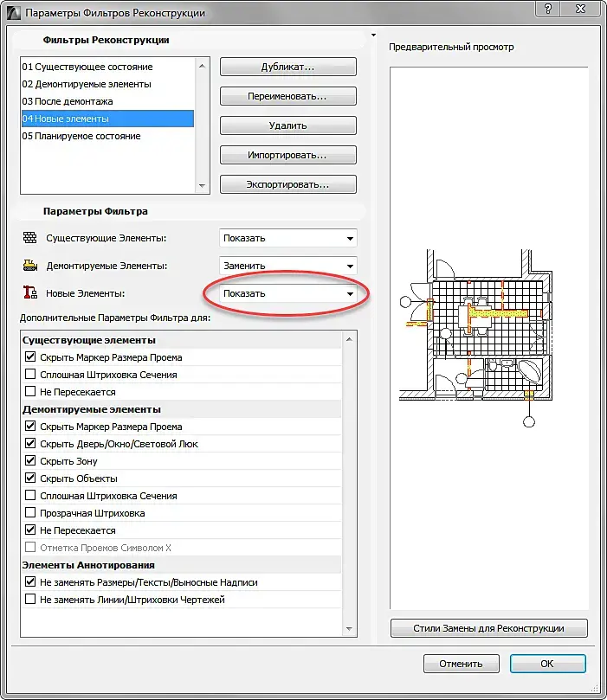
Task: Open the Новые Элементы dropdown
Action: point(288,293)
